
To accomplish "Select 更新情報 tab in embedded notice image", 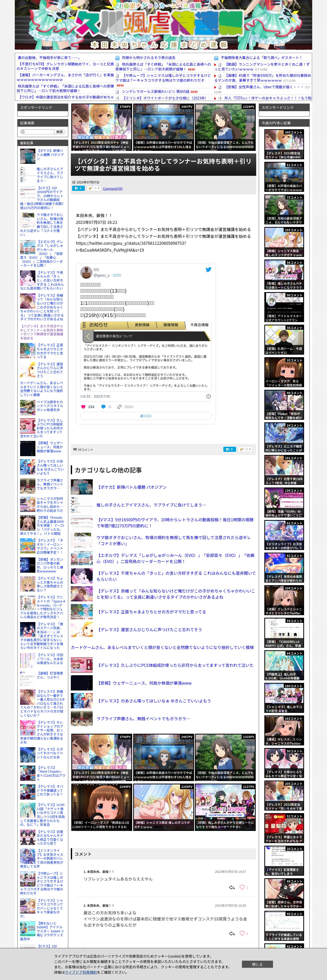I will click(142, 325).
